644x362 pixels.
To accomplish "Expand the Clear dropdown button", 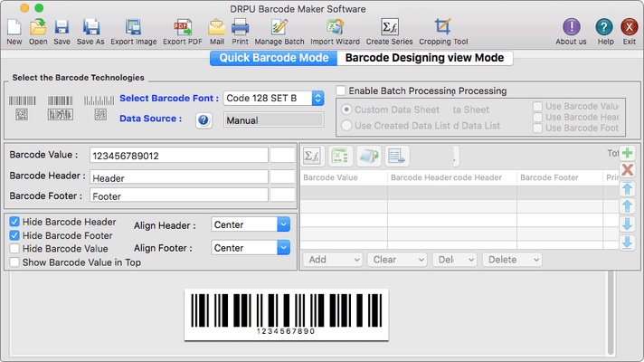I will tap(397, 260).
